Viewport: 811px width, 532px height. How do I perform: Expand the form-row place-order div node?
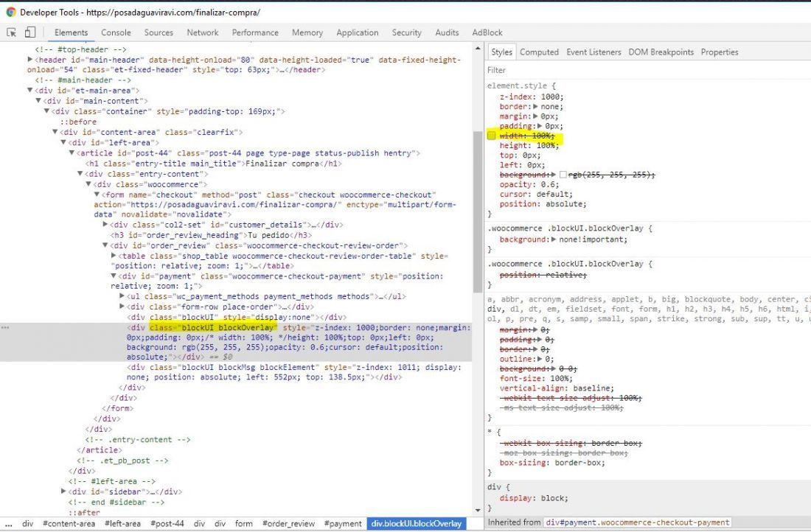tap(122, 307)
